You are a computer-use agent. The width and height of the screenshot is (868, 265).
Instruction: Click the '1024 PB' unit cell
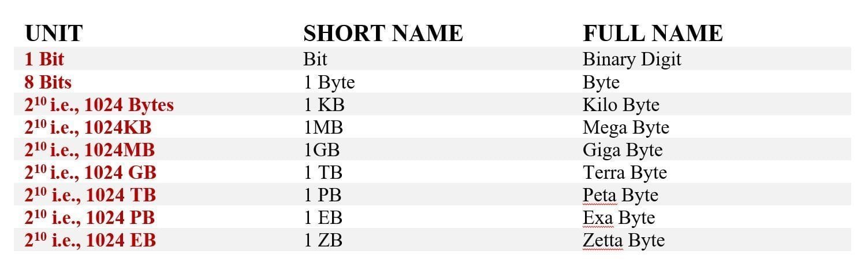coord(90,218)
